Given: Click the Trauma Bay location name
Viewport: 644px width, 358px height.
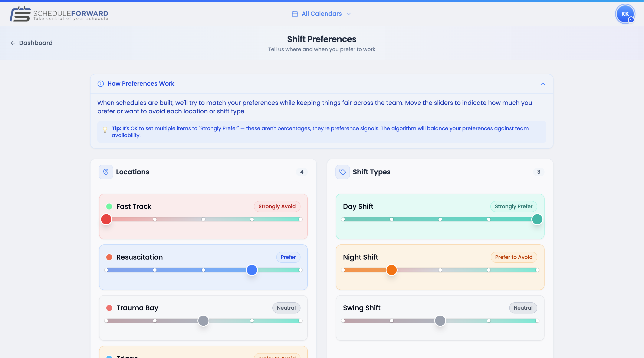Looking at the screenshot, I should click(138, 308).
